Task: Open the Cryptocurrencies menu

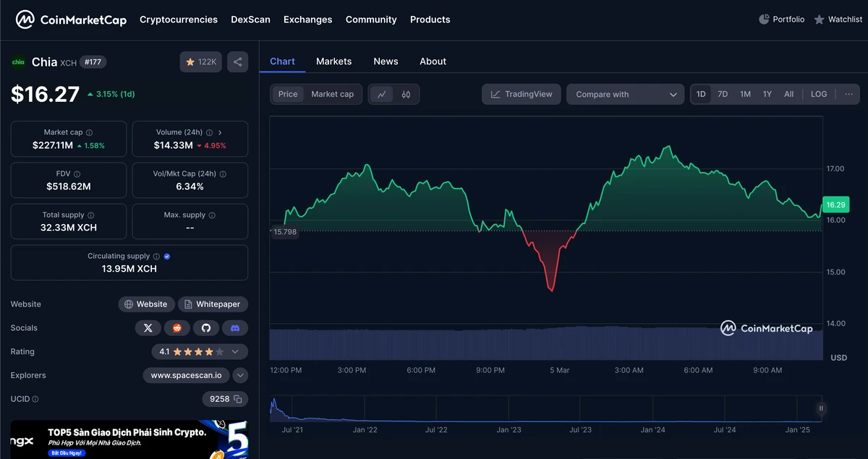Action: pyautogui.click(x=179, y=20)
